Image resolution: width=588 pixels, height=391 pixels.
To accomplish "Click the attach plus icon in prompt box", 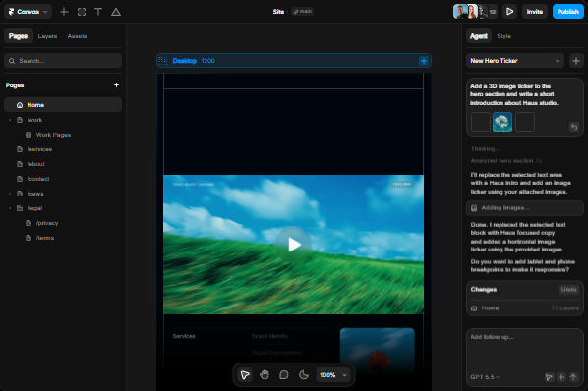I will point(561,377).
